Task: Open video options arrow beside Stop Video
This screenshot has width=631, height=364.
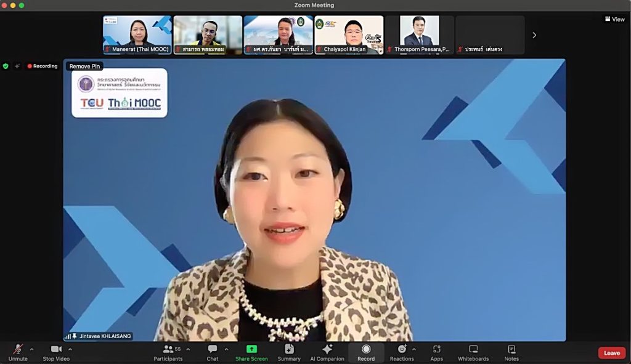Action: [x=70, y=349]
